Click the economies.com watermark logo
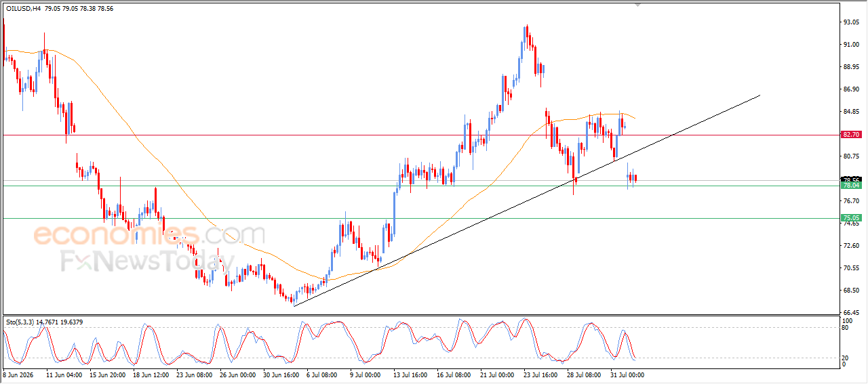Image resolution: width=868 pixels, height=384 pixels. click(x=149, y=236)
